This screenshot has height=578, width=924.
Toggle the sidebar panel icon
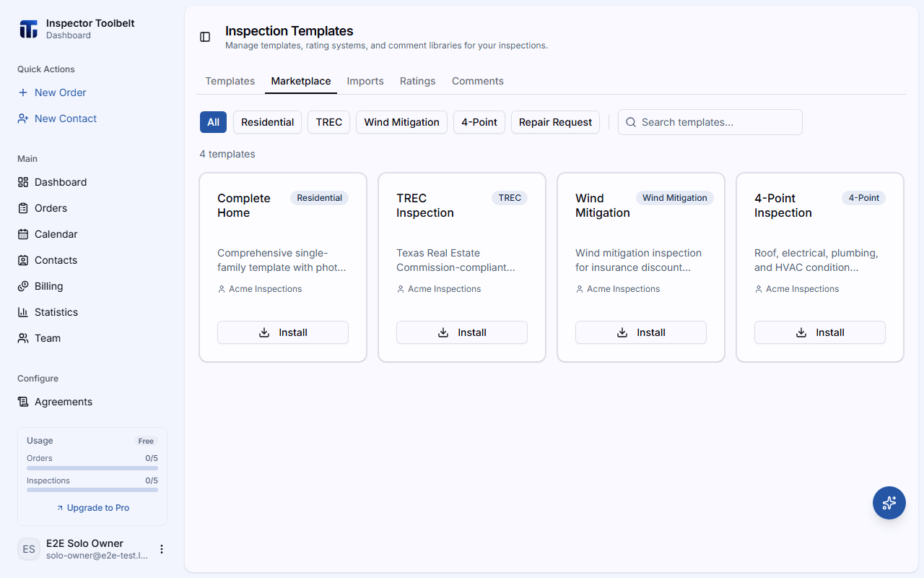[205, 37]
